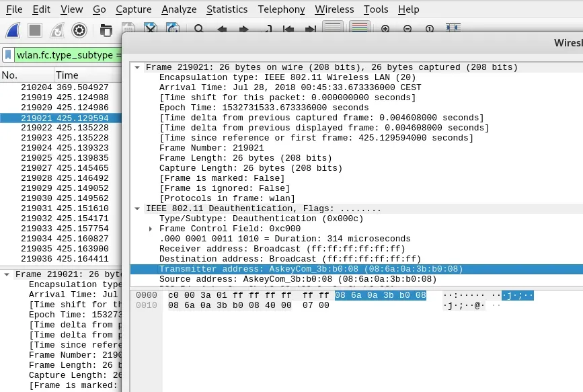The width and height of the screenshot is (583, 392).
Task: Start capturing packets with the shark fin icon
Action: click(x=13, y=30)
